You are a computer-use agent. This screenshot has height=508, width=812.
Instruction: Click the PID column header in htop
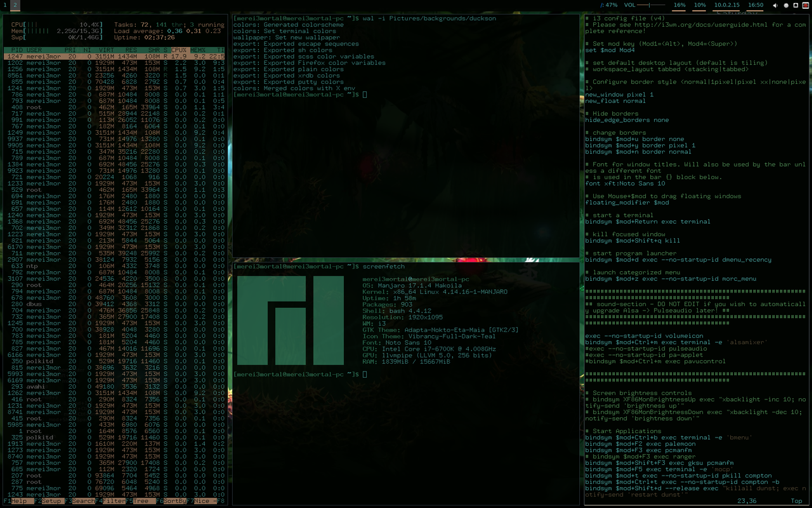coord(17,50)
